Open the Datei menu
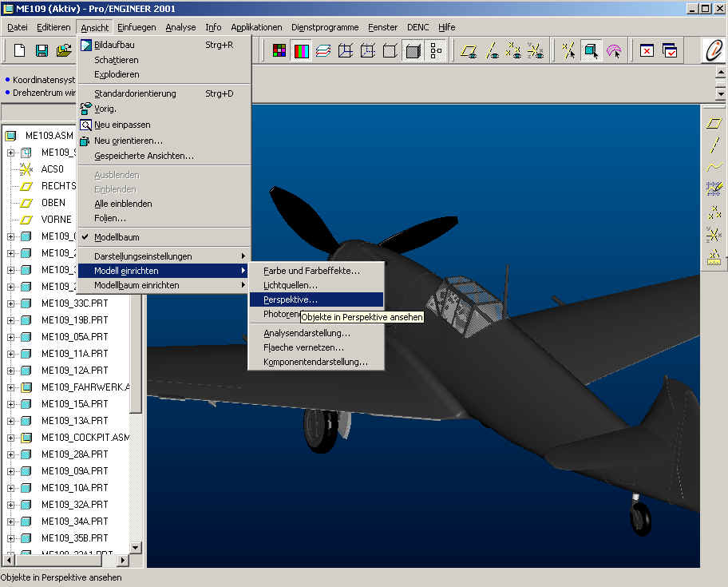Image resolution: width=728 pixels, height=587 pixels. coord(18,27)
